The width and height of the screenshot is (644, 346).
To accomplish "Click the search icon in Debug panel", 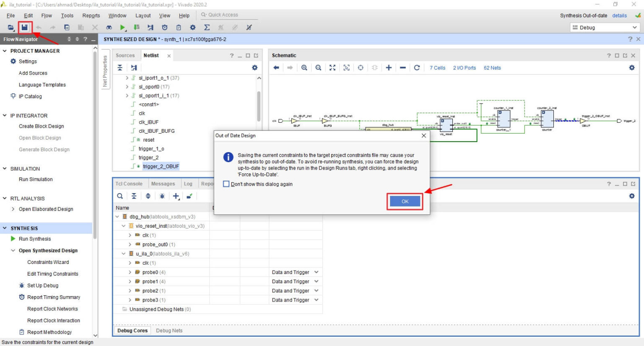I will point(120,196).
